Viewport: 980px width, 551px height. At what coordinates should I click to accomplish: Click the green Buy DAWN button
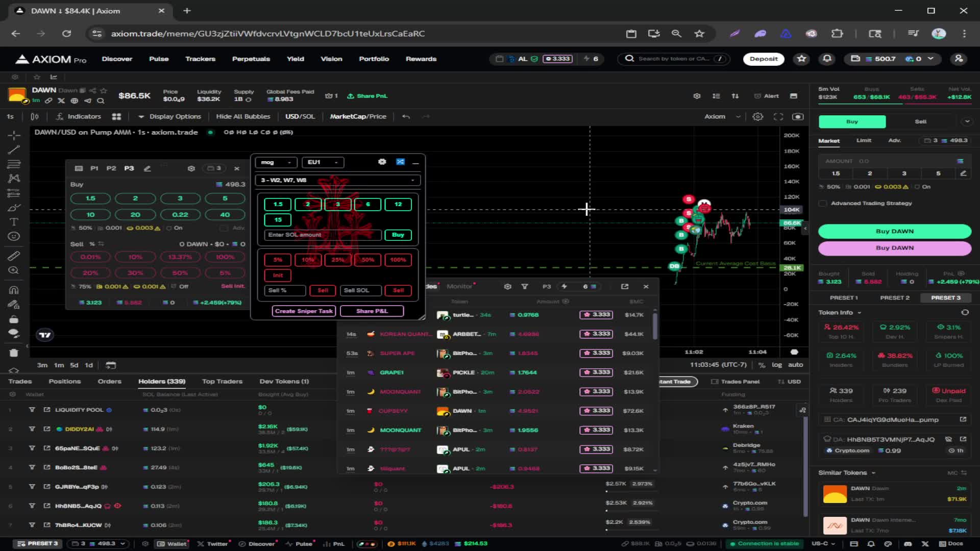(894, 231)
